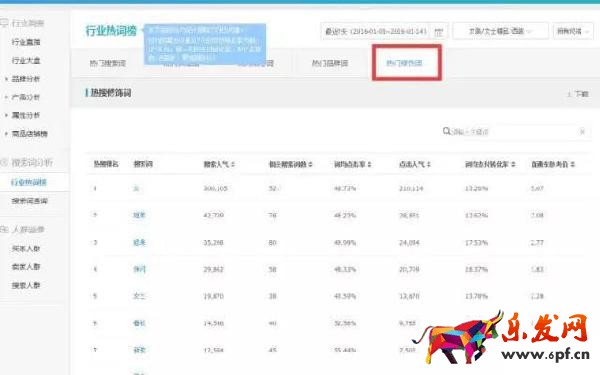Switch to the 热门搜索词 tab

[108, 63]
